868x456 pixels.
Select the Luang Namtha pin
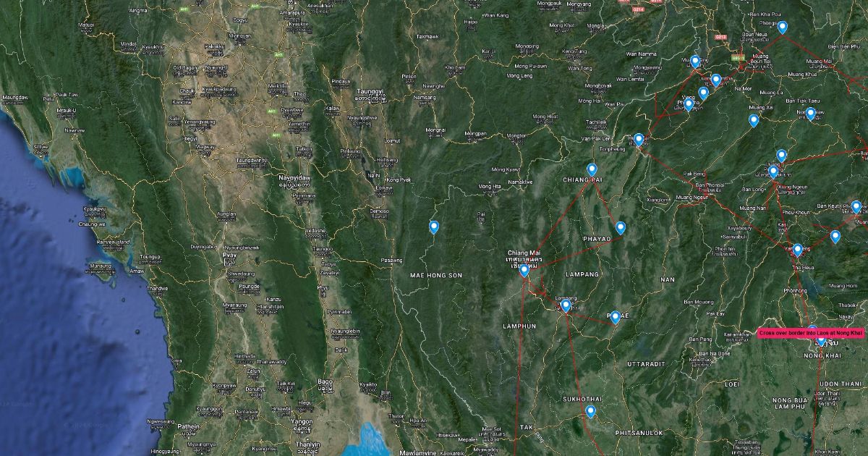click(716, 80)
